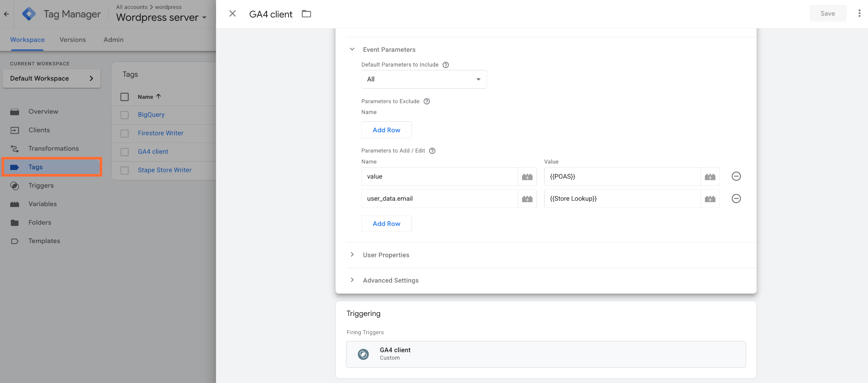
Task: Close the GA4 client tag editor
Action: (232, 14)
